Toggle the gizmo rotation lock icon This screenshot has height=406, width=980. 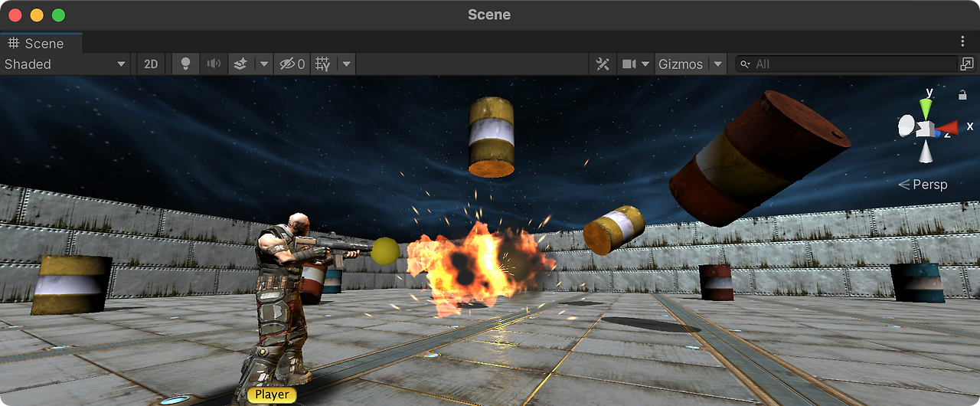[962, 95]
